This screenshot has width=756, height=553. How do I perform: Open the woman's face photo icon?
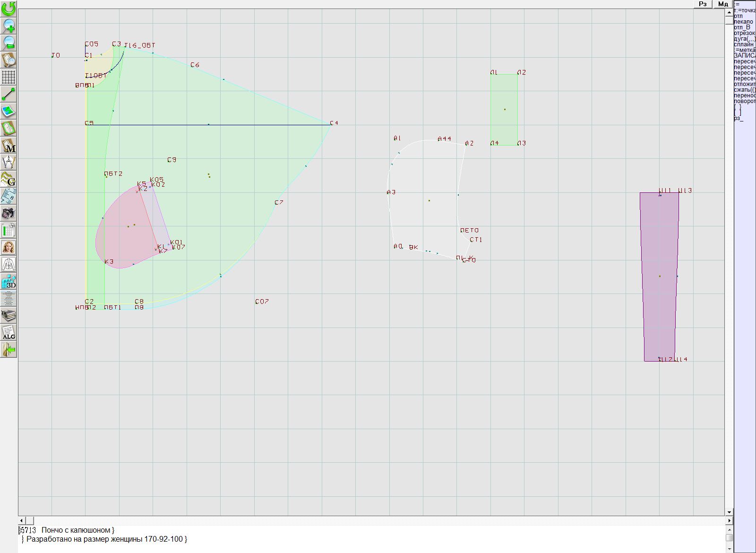tap(9, 247)
